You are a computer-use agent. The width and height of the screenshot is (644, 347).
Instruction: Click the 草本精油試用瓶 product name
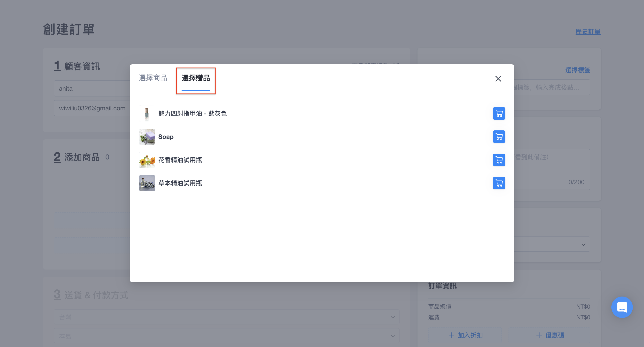tap(180, 183)
